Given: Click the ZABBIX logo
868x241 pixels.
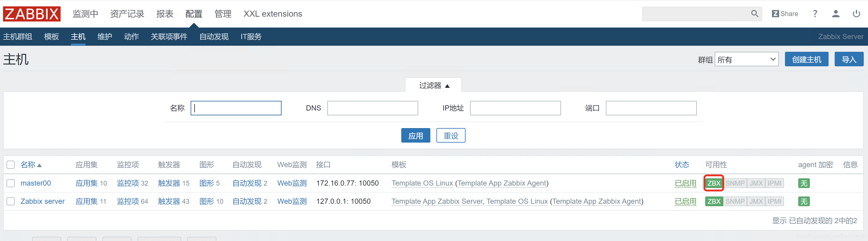Looking at the screenshot, I should pyautogui.click(x=32, y=14).
